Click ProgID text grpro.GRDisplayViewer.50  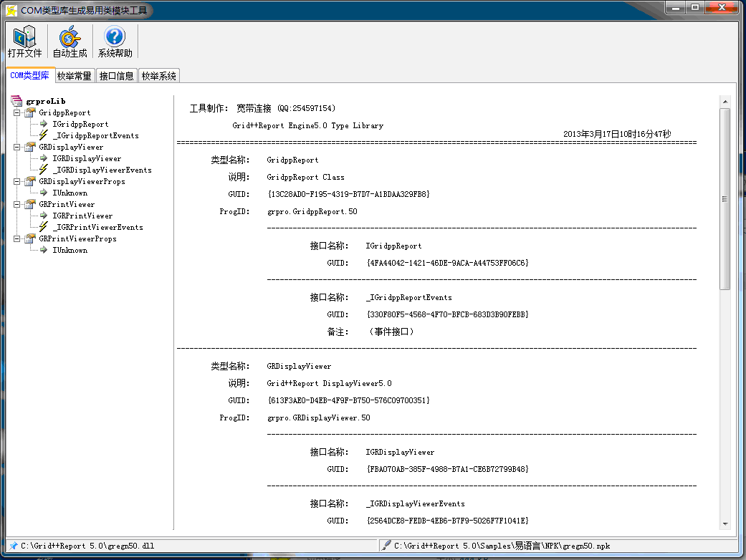point(319,418)
